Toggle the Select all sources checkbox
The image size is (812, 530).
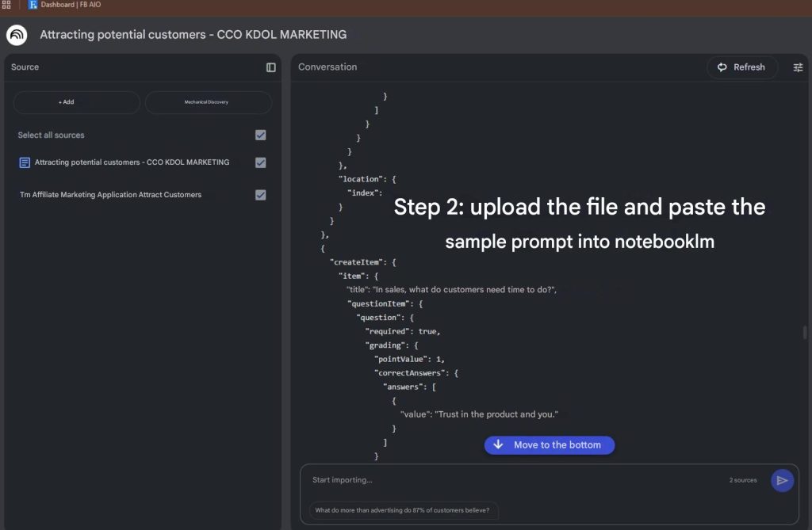pos(260,135)
